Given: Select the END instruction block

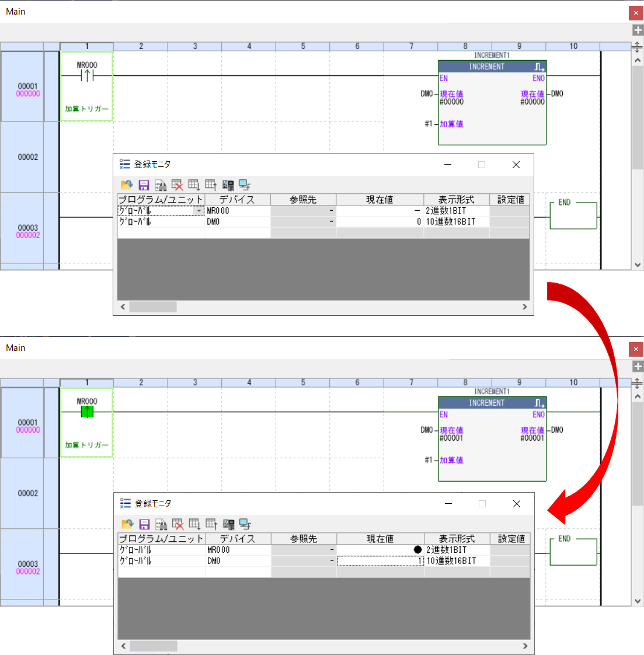Looking at the screenshot, I should coord(573,215).
